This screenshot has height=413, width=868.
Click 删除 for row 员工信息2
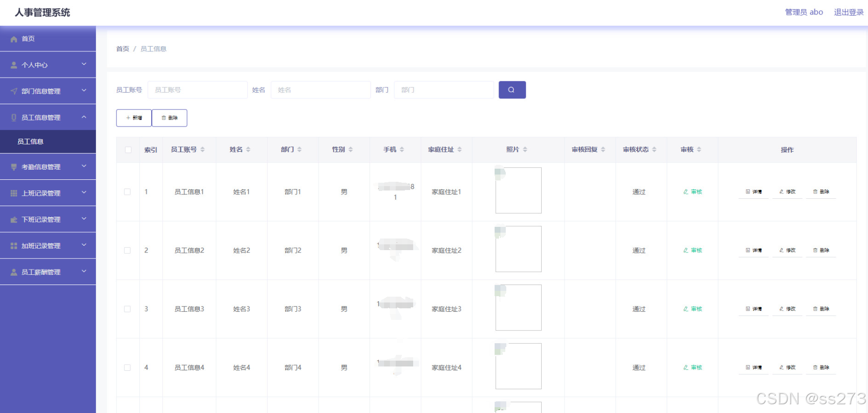pyautogui.click(x=821, y=251)
